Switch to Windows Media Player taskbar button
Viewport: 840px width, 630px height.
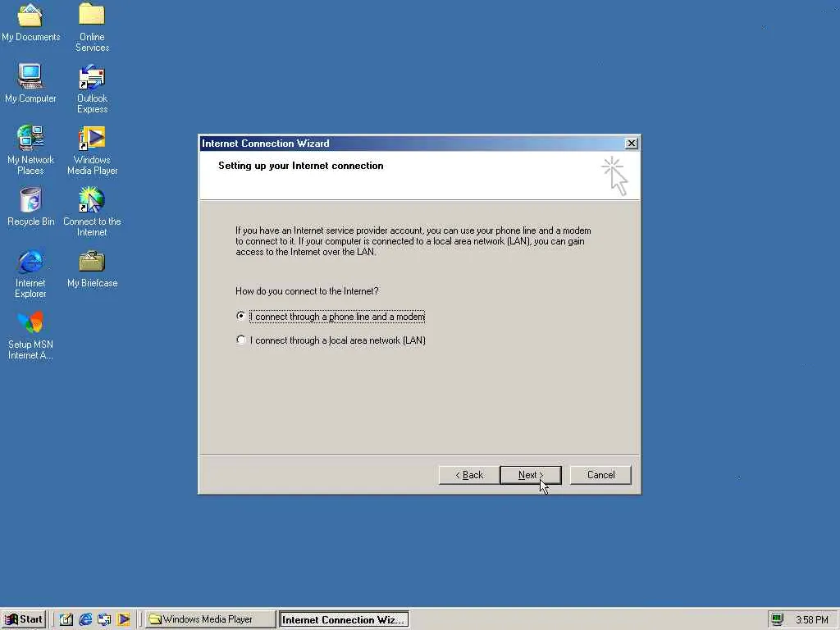pos(211,619)
